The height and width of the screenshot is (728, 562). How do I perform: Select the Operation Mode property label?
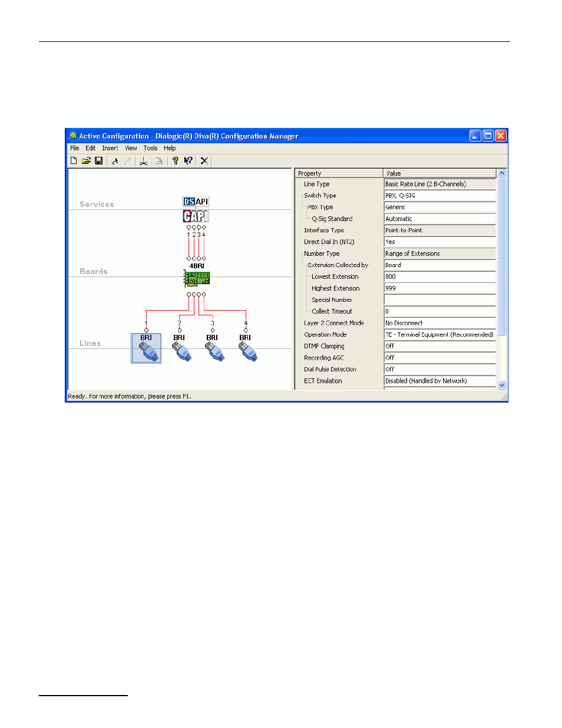pyautogui.click(x=325, y=334)
